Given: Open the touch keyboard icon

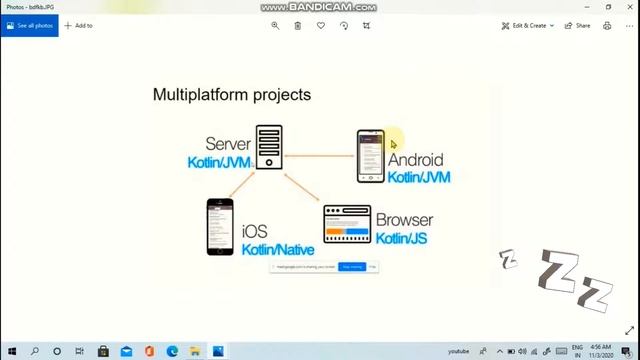Looking at the screenshot, I should [562, 351].
